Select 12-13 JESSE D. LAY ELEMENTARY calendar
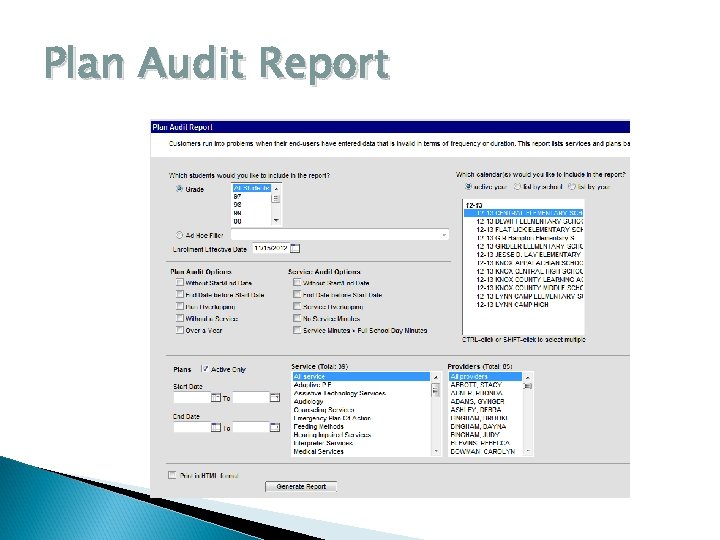720x540 pixels. tap(523, 254)
